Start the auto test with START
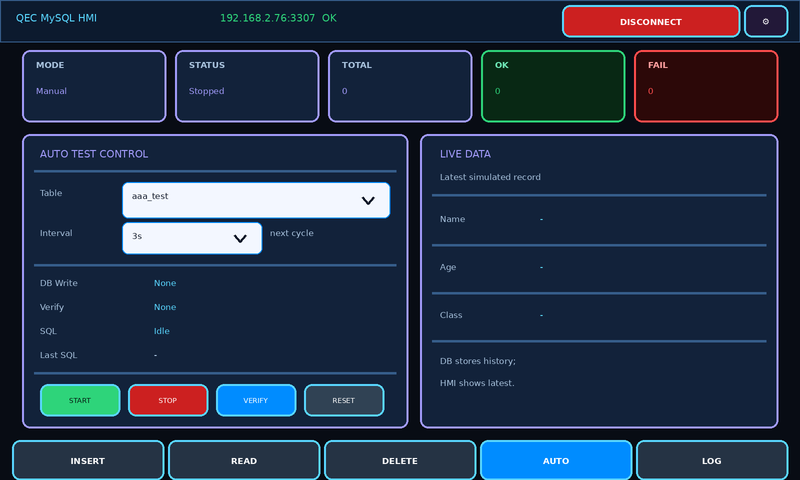800x480 pixels. coord(80,400)
